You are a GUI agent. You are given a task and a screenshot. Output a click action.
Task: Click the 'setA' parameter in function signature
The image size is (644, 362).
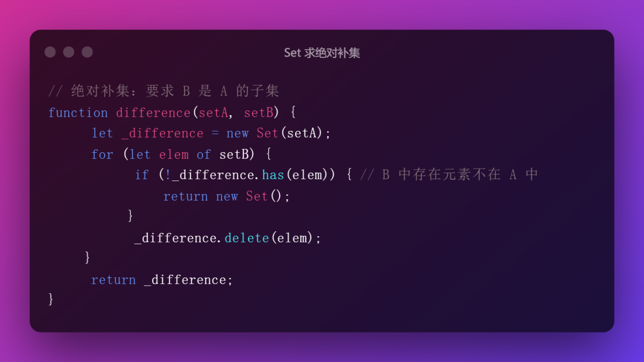[213, 113]
